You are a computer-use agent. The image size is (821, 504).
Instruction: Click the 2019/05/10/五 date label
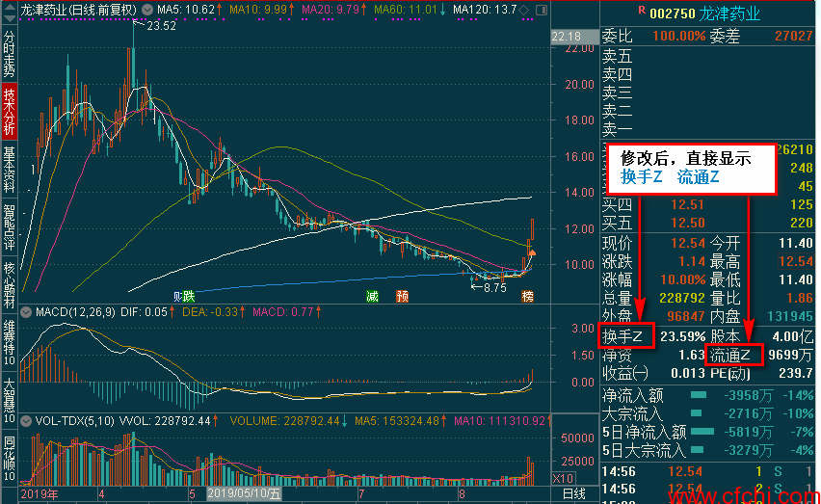coord(244,493)
